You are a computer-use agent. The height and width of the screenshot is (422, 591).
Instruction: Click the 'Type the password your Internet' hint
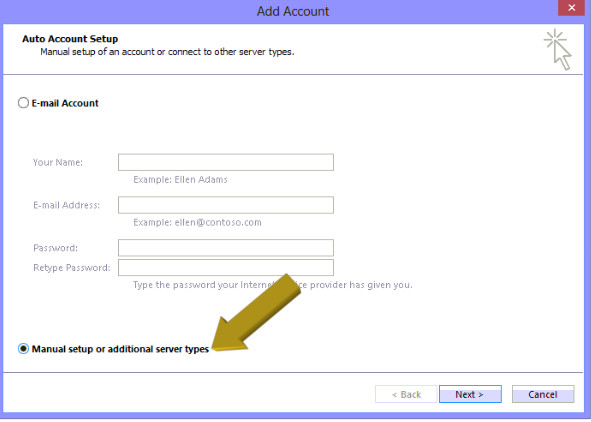pos(273,285)
